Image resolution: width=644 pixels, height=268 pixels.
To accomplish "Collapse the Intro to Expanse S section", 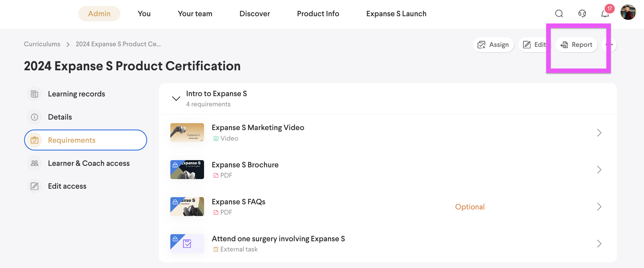I will [x=176, y=99].
